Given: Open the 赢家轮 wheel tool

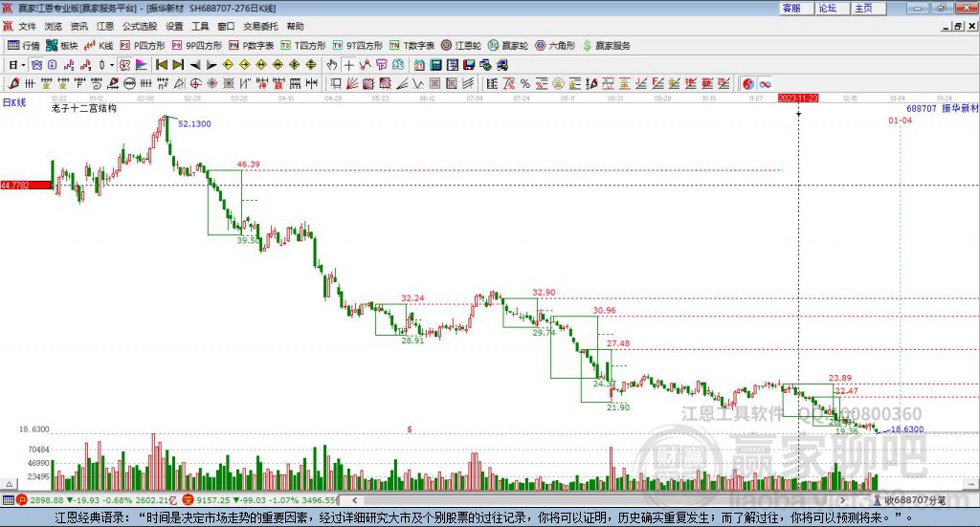Looking at the screenshot, I should click(508, 46).
